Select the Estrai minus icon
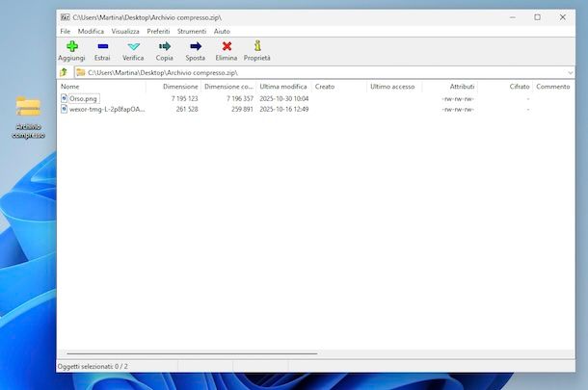Screen dimensions: 588x390 103,46
